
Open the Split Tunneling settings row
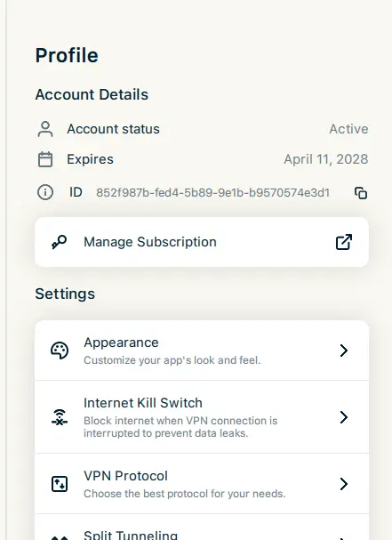[x=202, y=528]
